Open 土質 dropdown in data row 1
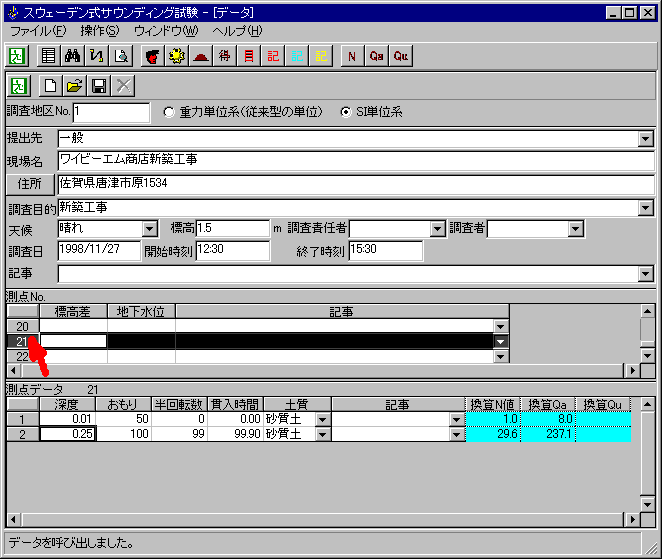This screenshot has height=559, width=662. 323,420
